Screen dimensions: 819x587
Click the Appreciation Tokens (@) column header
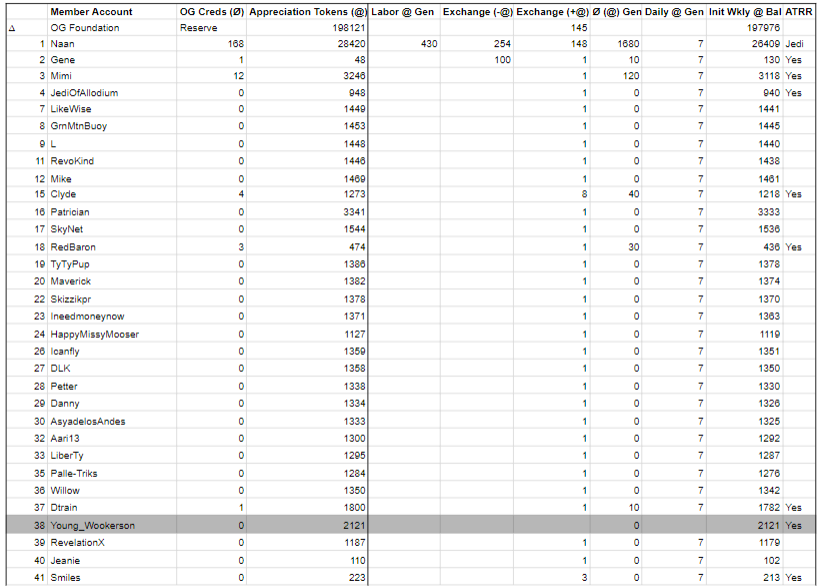(x=308, y=11)
